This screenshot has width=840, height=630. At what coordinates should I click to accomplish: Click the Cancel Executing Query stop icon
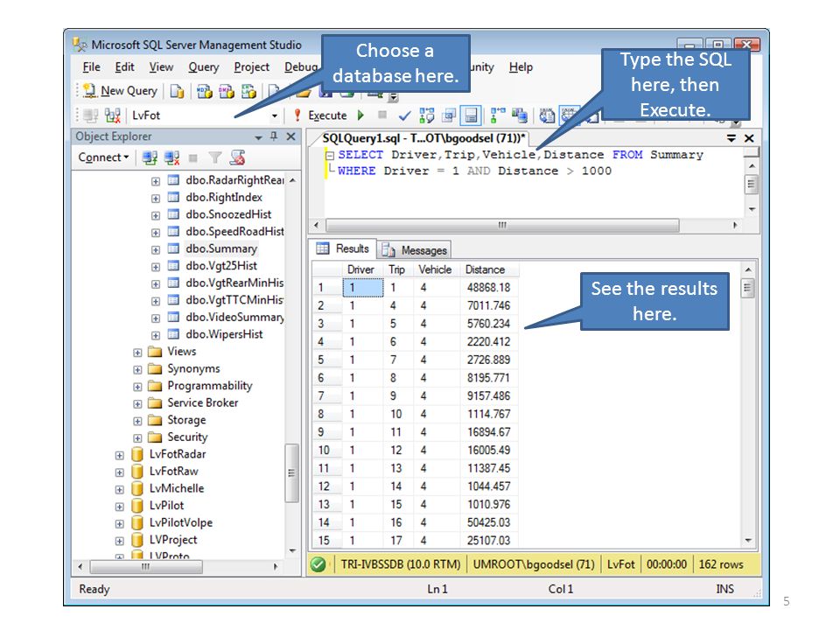(x=382, y=115)
